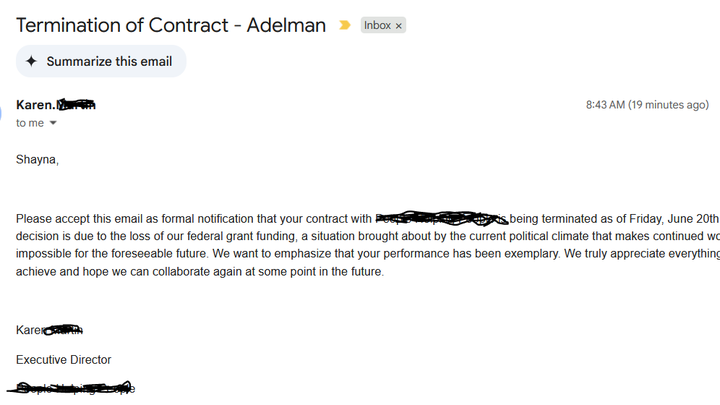Screen dimensions: 720x405
Task: Click the scribbled-out organization name in body paragraph
Action: [x=441, y=218]
